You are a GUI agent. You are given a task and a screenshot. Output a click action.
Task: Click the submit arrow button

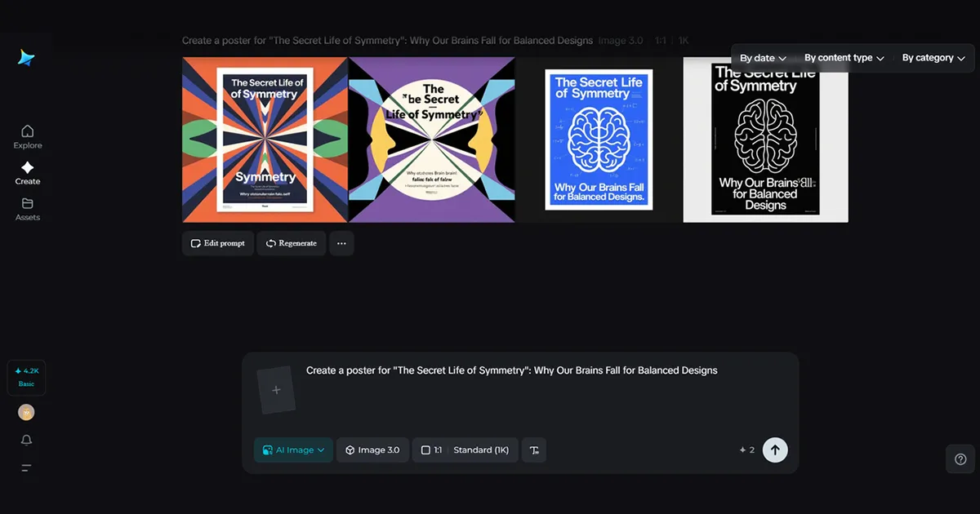775,450
